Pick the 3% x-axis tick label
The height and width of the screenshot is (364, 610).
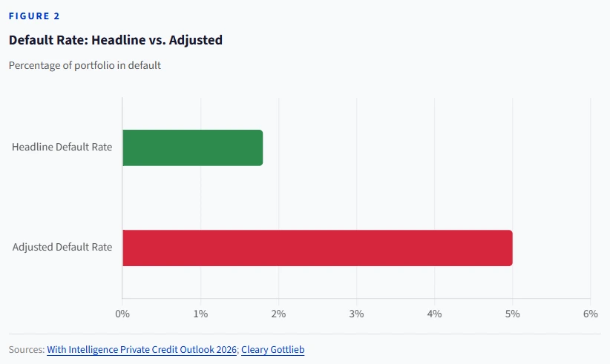pyautogui.click(x=356, y=314)
